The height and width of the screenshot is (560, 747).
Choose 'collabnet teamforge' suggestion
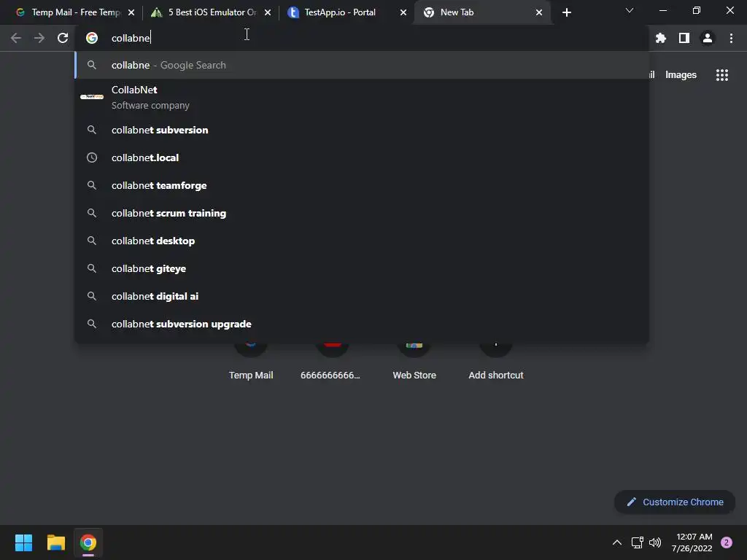[362, 185]
